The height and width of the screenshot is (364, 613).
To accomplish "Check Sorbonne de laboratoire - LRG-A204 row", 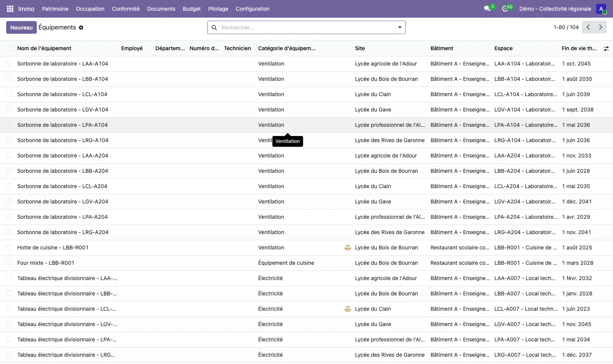I will 9,232.
